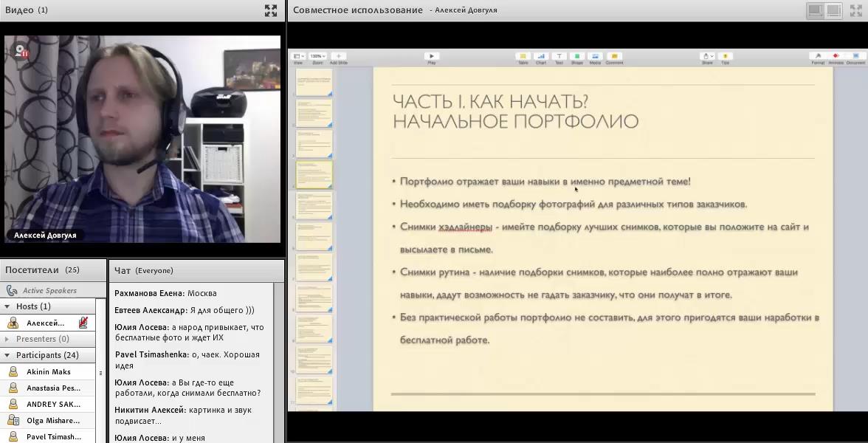Screen dimensions: 868x443
Task: Click the Add Slide plus button
Action: [338, 56]
